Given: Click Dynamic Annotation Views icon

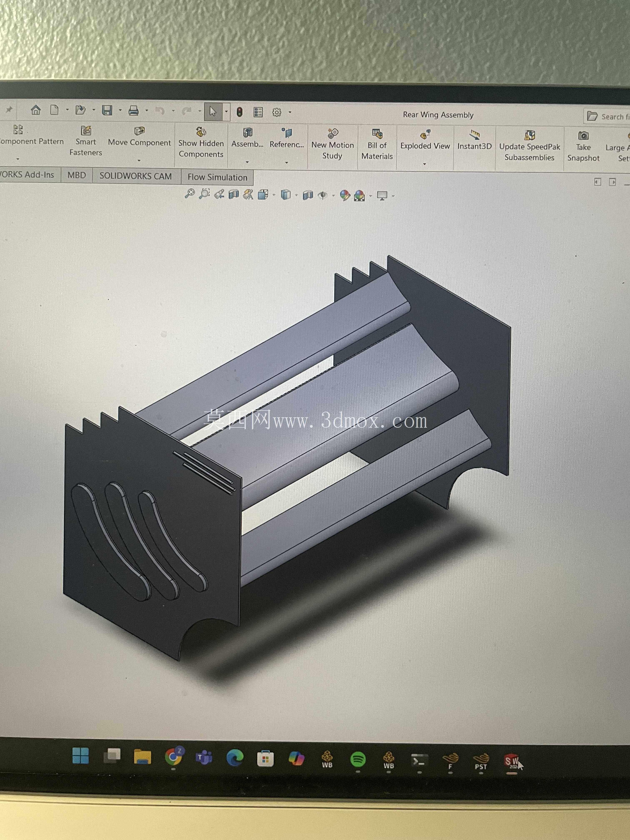Looking at the screenshot, I should pyautogui.click(x=248, y=195).
